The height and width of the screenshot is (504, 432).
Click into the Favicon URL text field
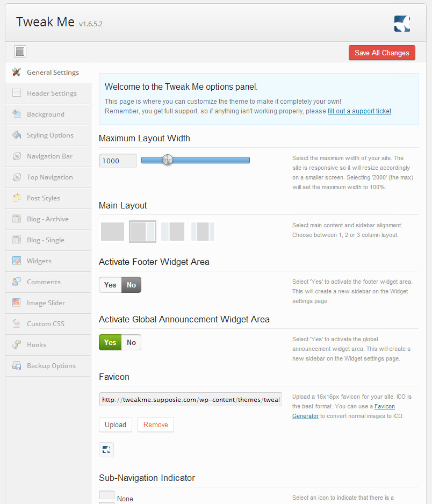(190, 400)
